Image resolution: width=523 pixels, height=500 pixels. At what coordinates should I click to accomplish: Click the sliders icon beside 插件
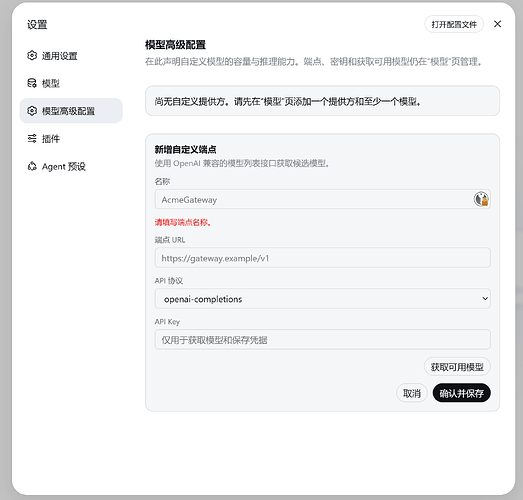32,138
